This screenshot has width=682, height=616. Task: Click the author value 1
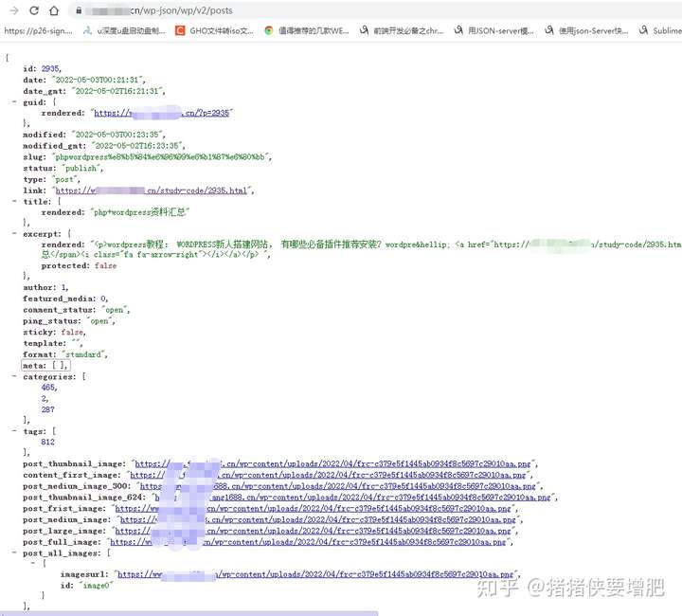[64, 287]
